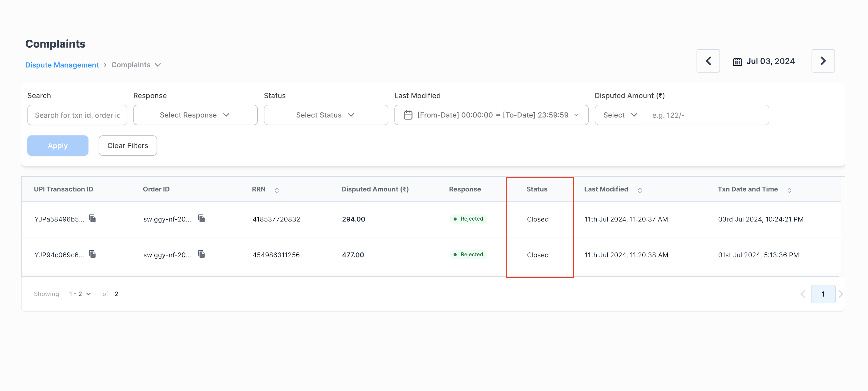Sort table by RRN column
Viewport: 868px width, 391px height.
[277, 190]
